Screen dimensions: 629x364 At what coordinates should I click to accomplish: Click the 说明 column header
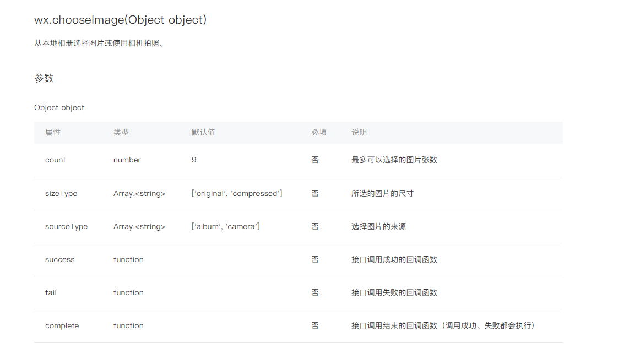pyautogui.click(x=359, y=133)
